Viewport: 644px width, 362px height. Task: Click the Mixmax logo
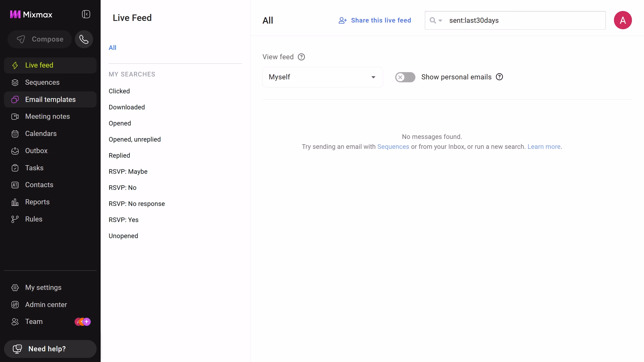31,14
